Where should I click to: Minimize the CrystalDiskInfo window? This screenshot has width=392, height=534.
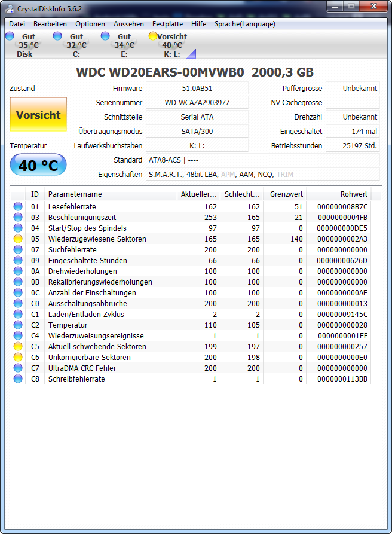tap(335, 6)
